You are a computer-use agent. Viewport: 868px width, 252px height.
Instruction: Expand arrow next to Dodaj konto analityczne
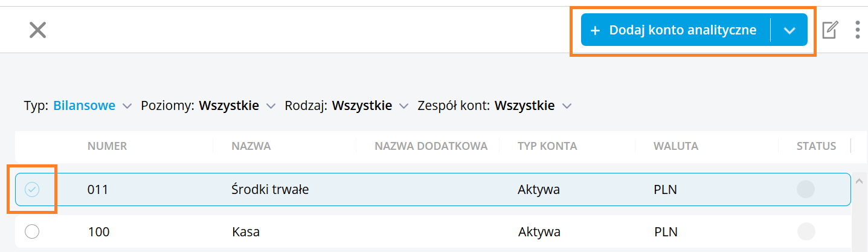point(789,30)
